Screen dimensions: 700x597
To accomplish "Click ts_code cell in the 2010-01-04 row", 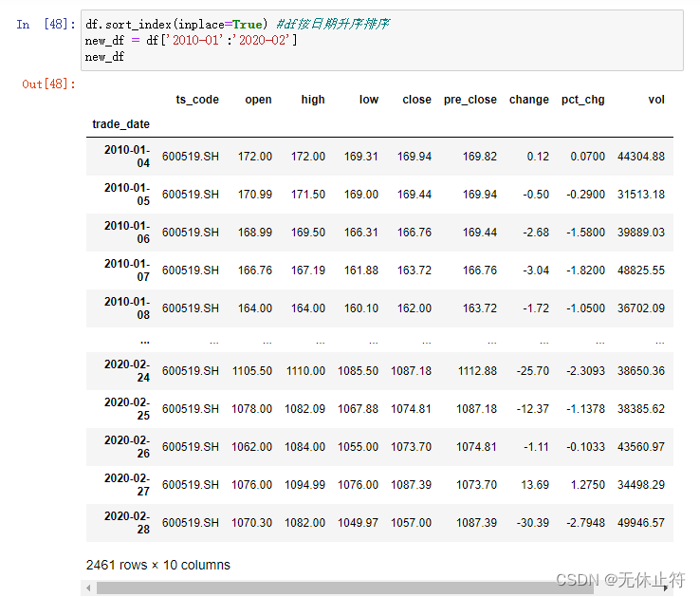I will point(191,157).
